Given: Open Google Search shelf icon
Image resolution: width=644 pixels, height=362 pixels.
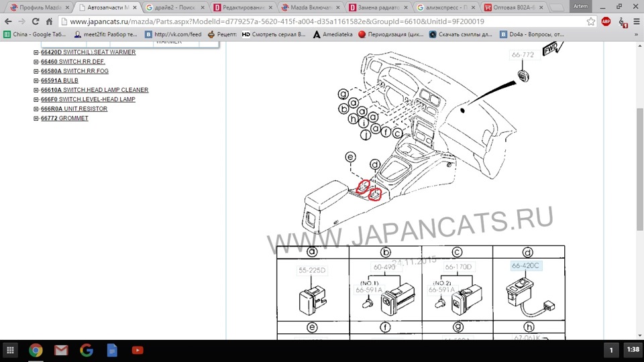Looking at the screenshot, I should [87, 350].
